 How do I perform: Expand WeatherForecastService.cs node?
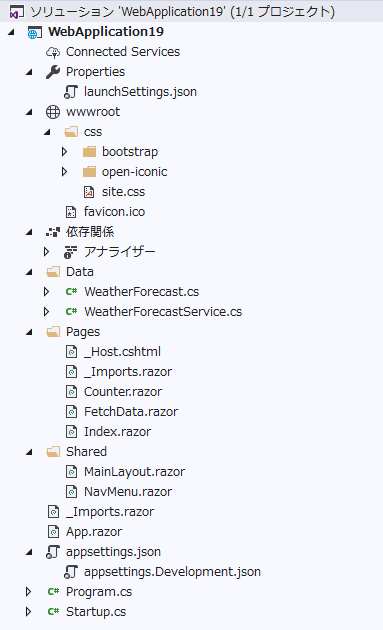pos(46,312)
